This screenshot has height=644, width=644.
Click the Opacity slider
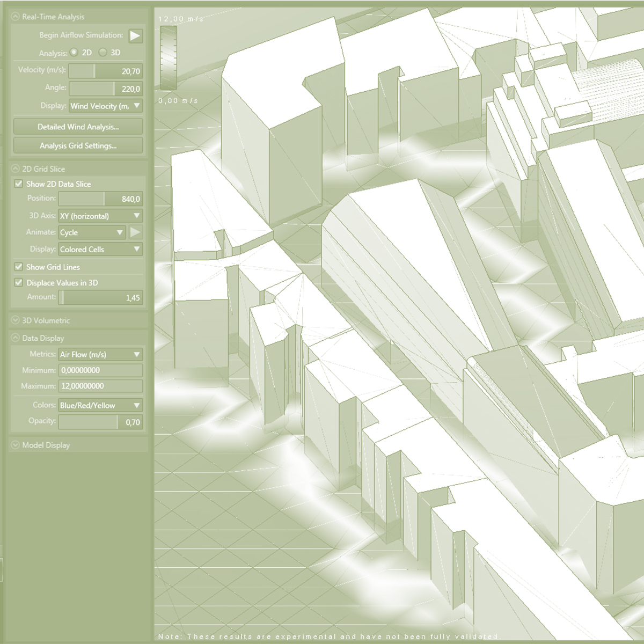[100, 422]
